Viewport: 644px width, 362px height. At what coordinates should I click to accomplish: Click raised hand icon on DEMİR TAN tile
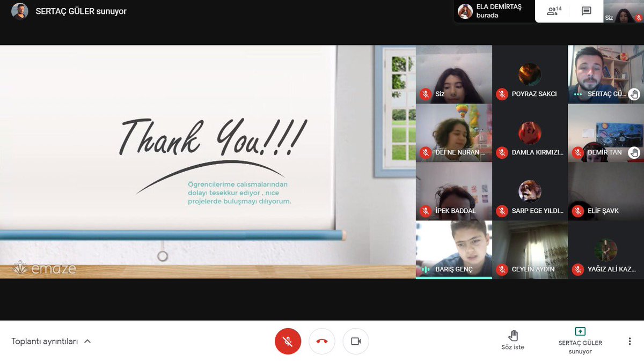click(634, 153)
